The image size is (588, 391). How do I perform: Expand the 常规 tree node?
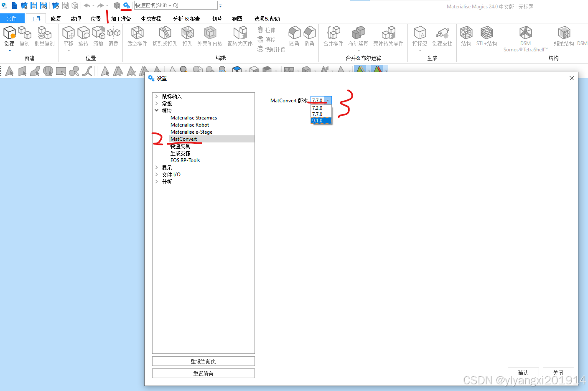pos(157,104)
